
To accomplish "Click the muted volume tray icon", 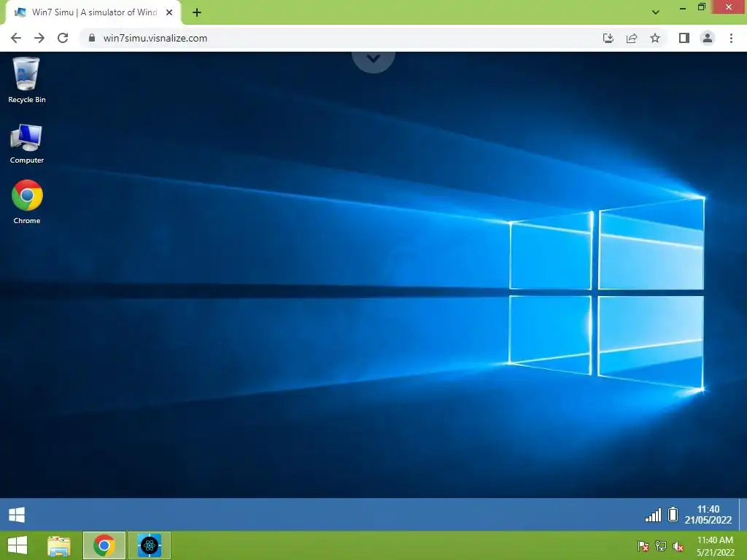I will pyautogui.click(x=678, y=546).
